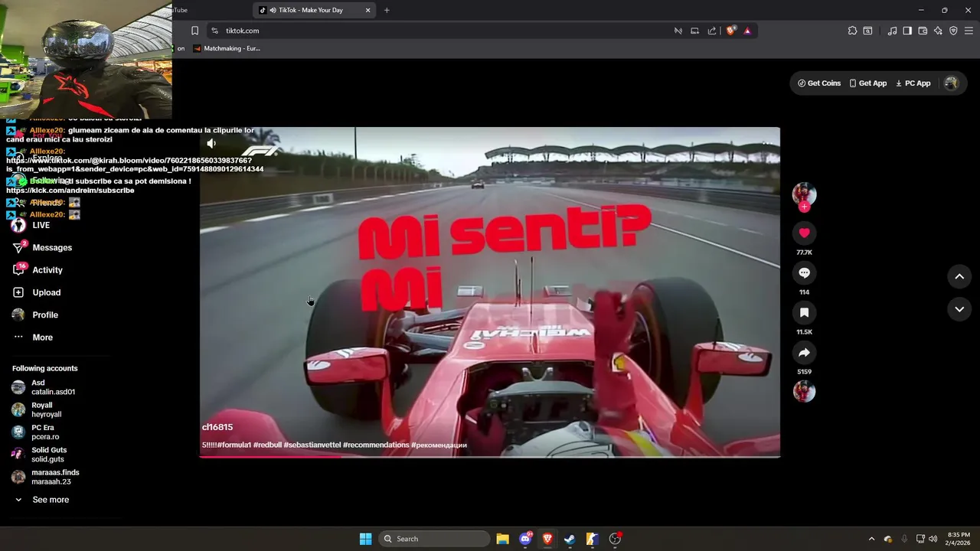Mute the video with speaker icon
Screen dimensions: 980x551
tap(211, 143)
